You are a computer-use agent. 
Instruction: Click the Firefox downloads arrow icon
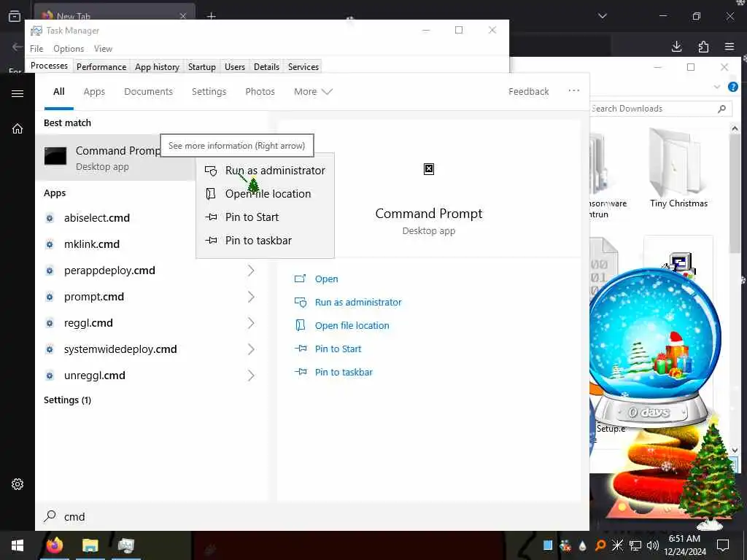point(676,46)
